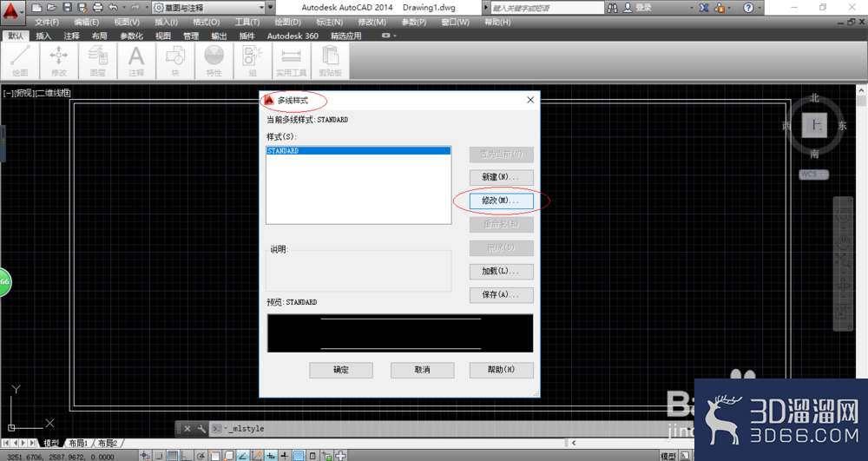Open the Utilities (实用工具) ribbon panel
Screen dimensions: 868x461
[x=291, y=61]
